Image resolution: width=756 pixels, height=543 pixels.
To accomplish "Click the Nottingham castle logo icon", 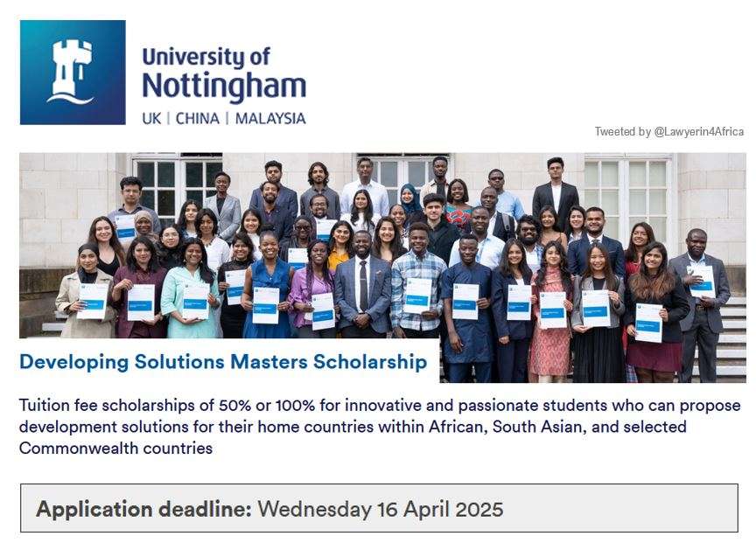I will click(x=73, y=73).
